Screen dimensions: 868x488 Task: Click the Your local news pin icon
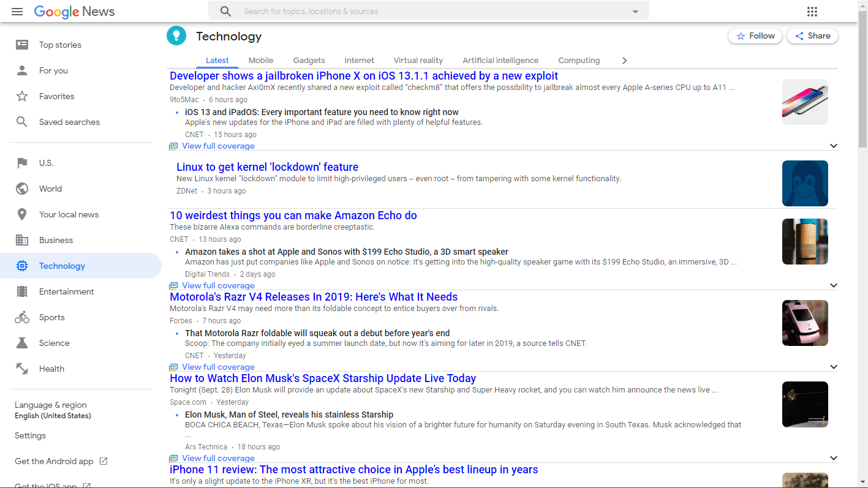tap(22, 214)
